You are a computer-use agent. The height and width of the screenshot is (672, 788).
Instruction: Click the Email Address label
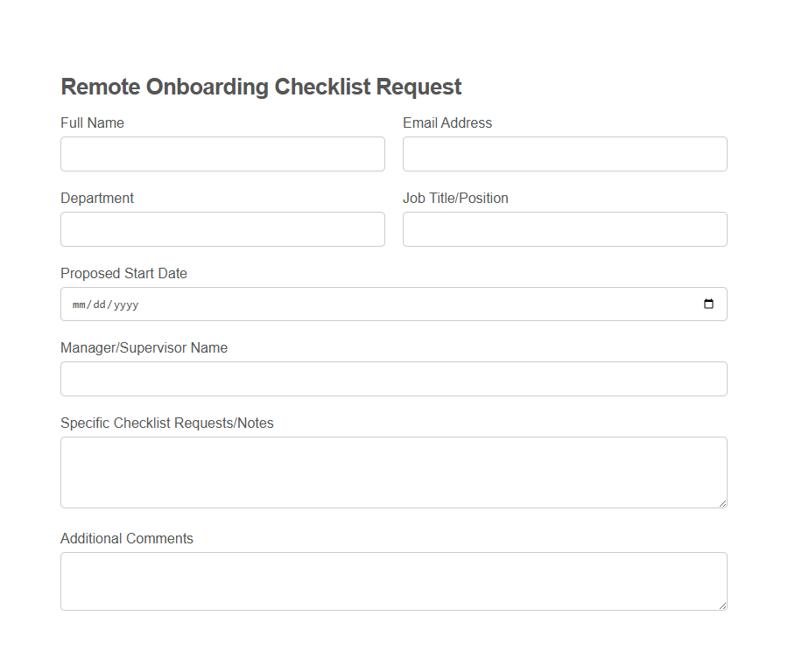[447, 122]
